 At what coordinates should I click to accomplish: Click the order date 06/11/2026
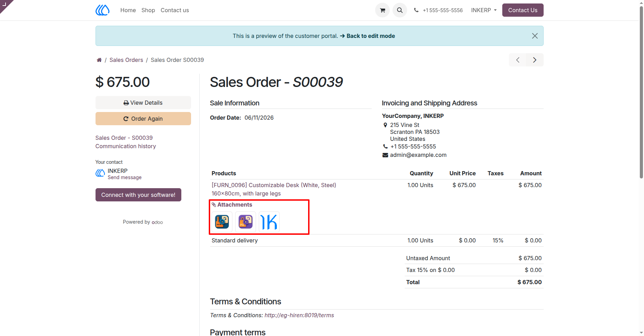[259, 118]
